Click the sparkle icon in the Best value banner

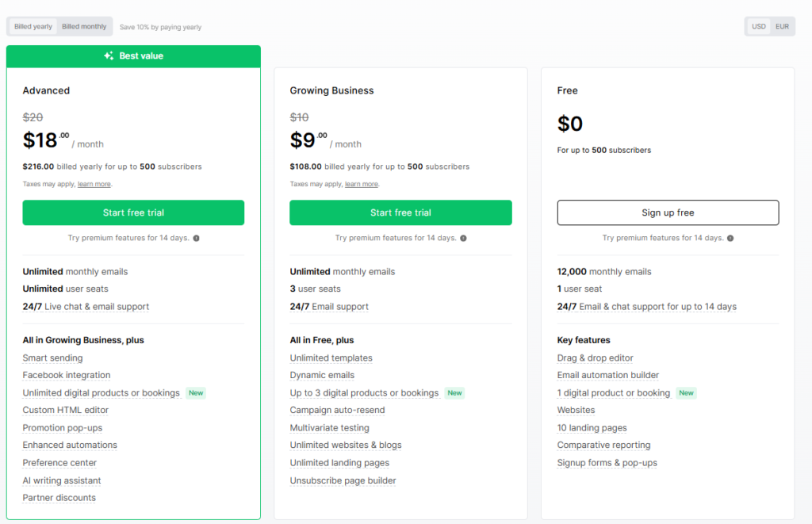[109, 56]
